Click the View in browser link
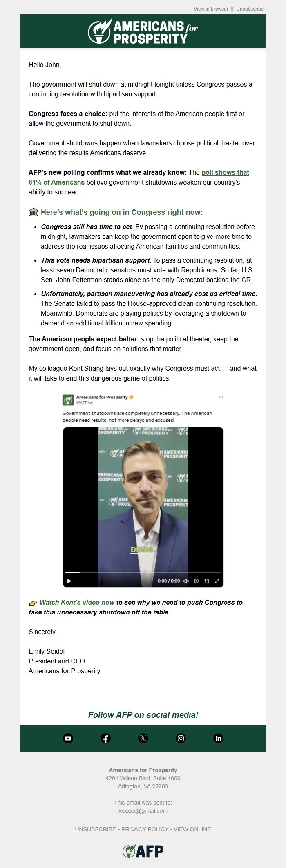Viewport: 286px width, 868px height. [x=211, y=9]
